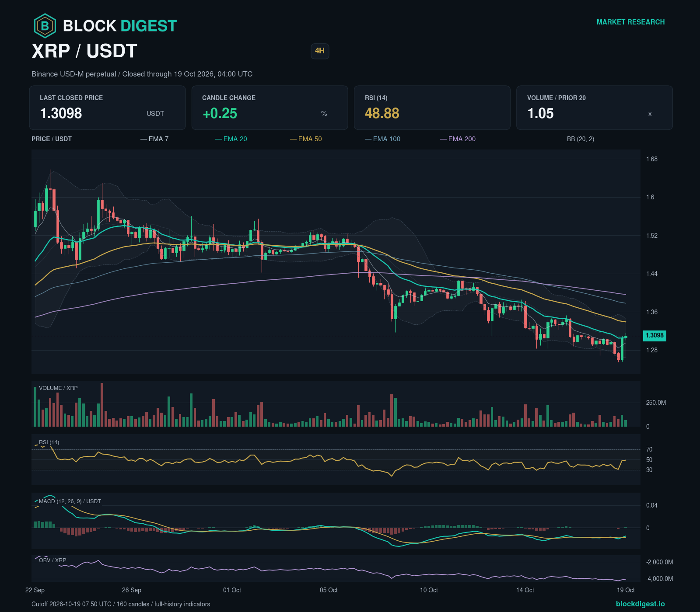Screen dimensions: 700x612
Task: Click the PRICE / USDT chart label
Action: (52, 139)
